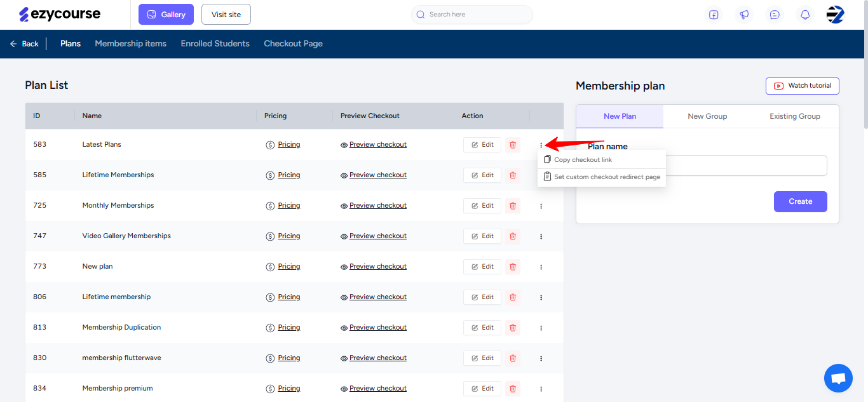The height and width of the screenshot is (402, 868).
Task: Open three-dot menu for Lifetime membership 806
Action: tap(541, 297)
